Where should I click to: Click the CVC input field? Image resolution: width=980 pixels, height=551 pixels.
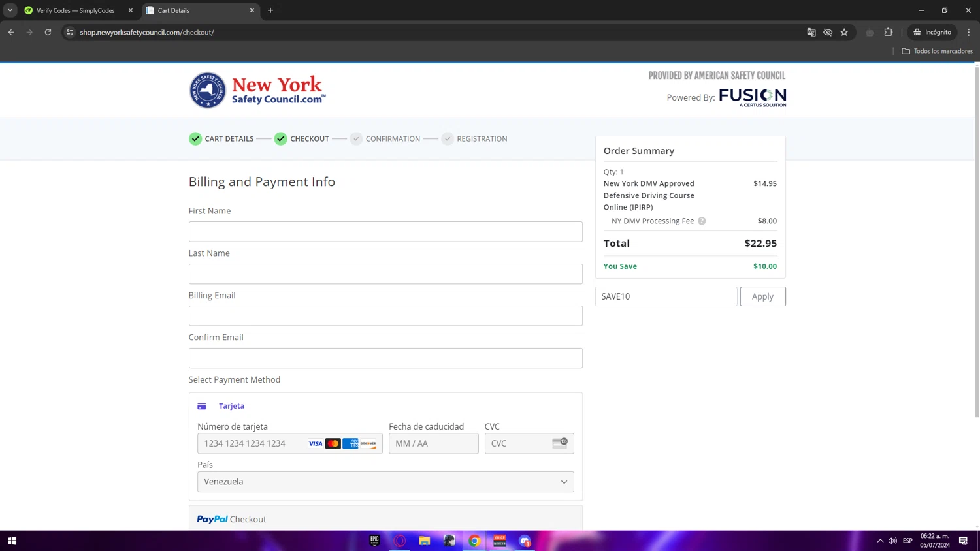click(x=529, y=443)
